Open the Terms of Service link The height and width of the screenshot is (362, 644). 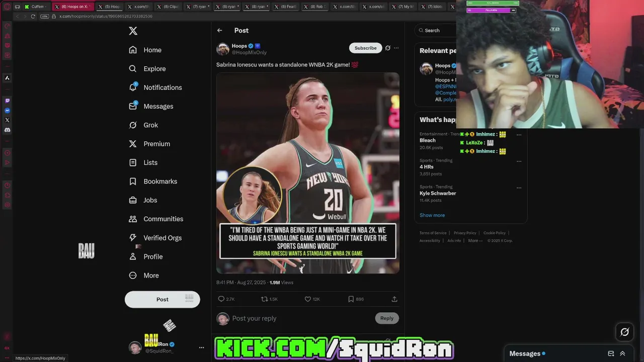(x=433, y=233)
